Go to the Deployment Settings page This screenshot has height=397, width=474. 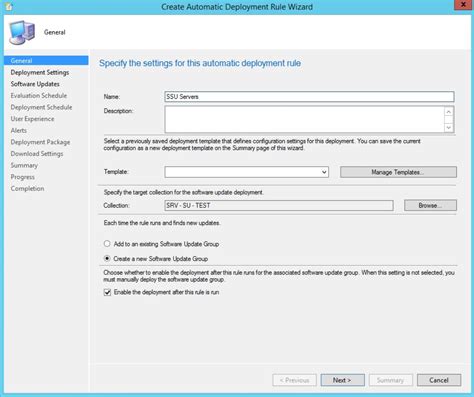40,72
